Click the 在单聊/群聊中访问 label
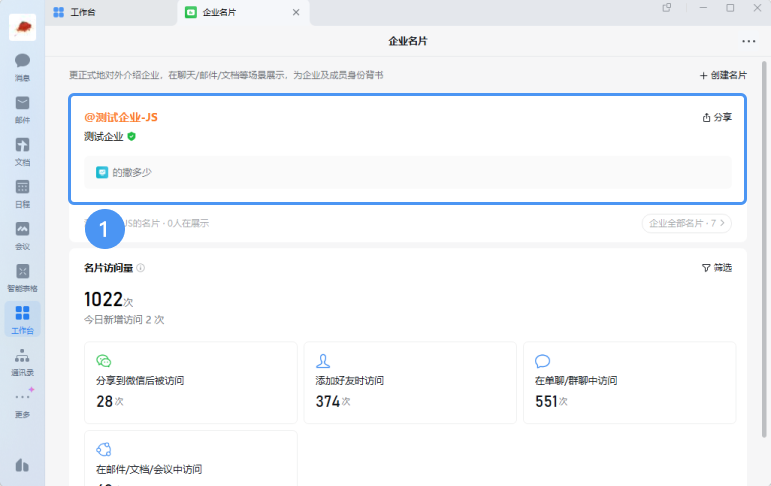 (576, 381)
